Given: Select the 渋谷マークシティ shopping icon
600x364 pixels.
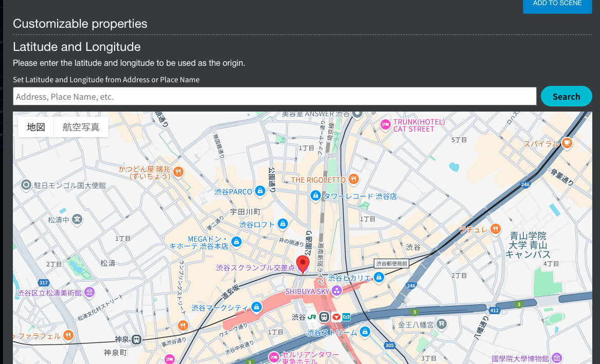Looking at the screenshot, I should coord(257,307).
